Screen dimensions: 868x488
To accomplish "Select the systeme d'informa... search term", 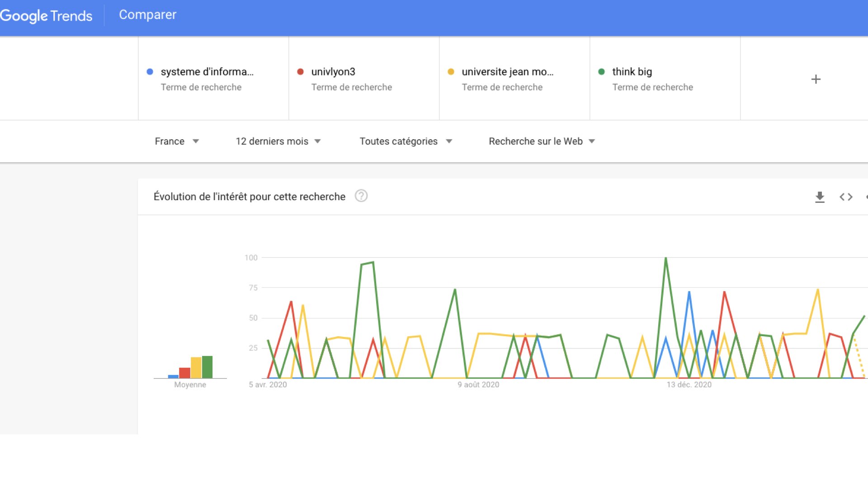I will point(213,79).
